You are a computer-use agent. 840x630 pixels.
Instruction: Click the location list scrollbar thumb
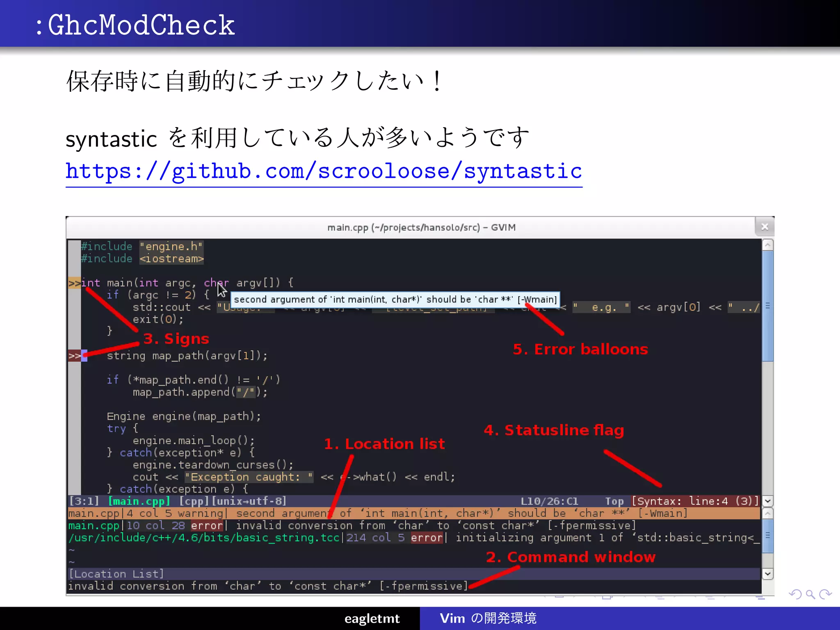point(768,536)
